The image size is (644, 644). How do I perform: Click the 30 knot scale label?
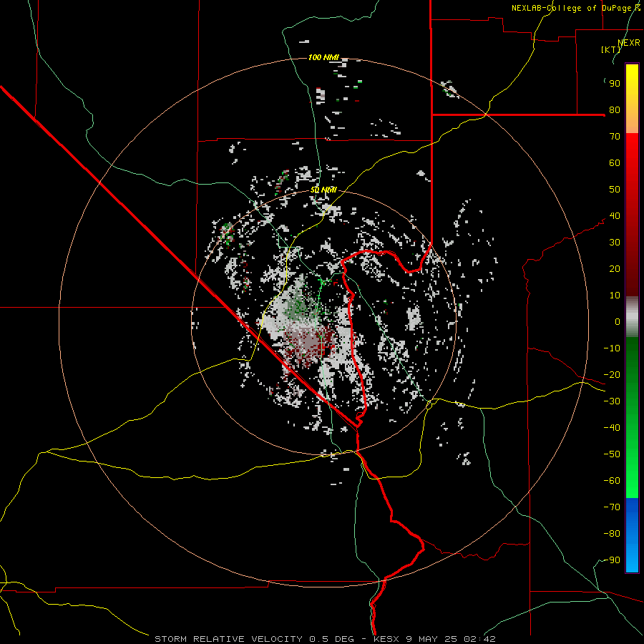click(x=615, y=243)
